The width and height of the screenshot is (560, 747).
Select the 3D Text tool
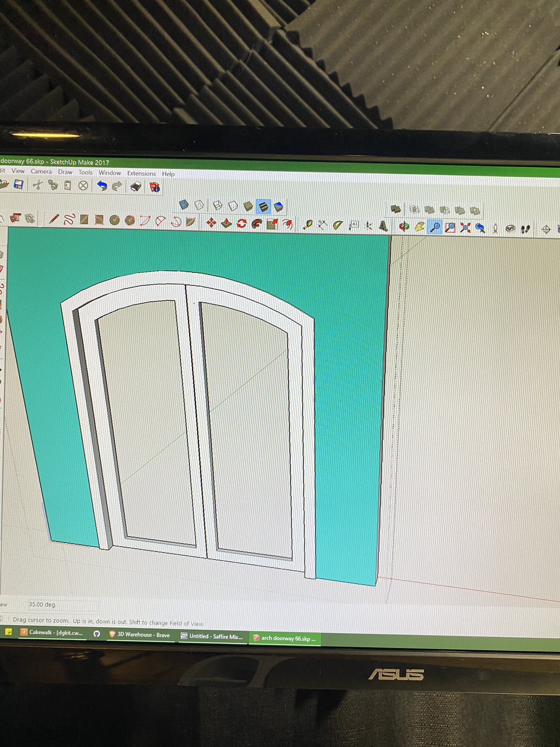(x=383, y=227)
